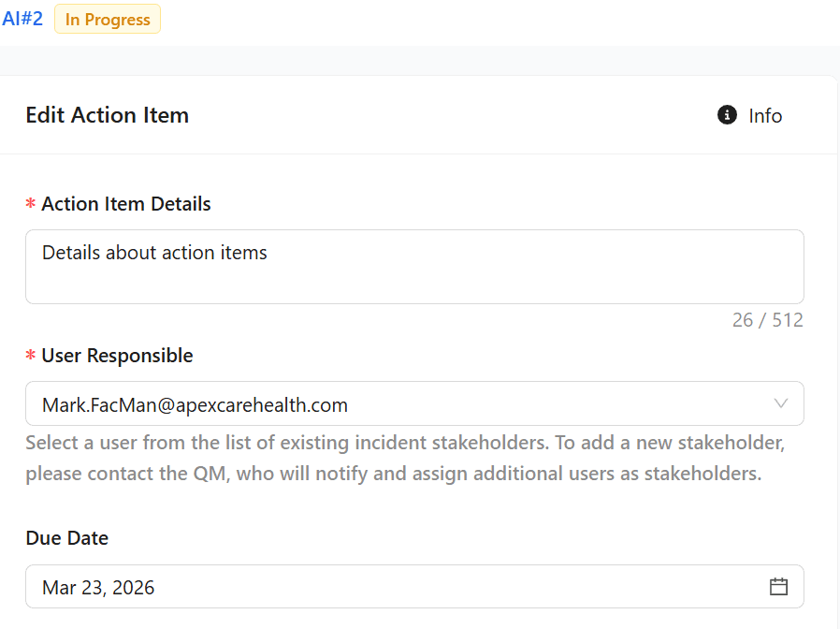Click the 26 / 512 character counter

click(767, 320)
